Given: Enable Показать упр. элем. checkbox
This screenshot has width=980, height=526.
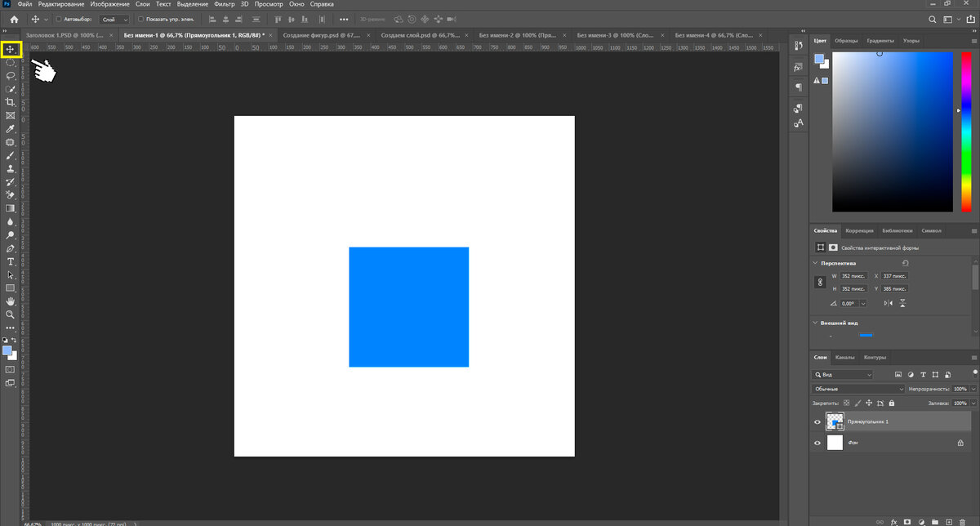Looking at the screenshot, I should coord(140,19).
